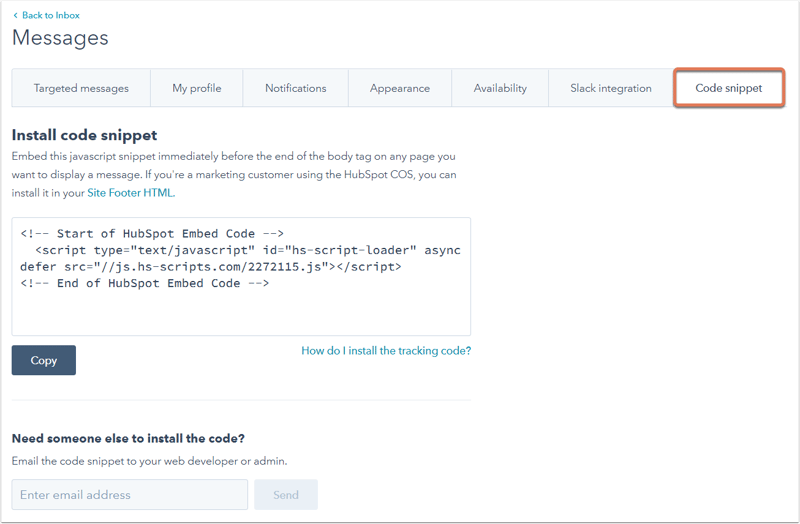The width and height of the screenshot is (800, 524).
Task: Select the Appearance tab
Action: coord(400,88)
